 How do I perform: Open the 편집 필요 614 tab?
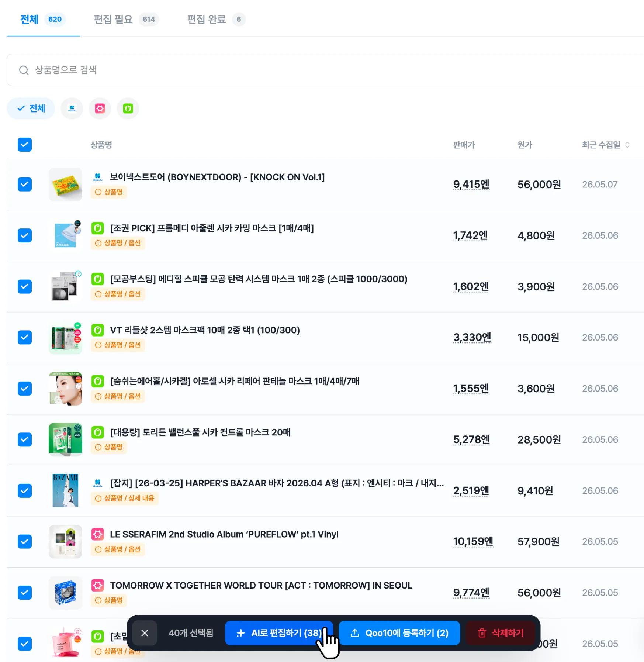pyautogui.click(x=126, y=19)
